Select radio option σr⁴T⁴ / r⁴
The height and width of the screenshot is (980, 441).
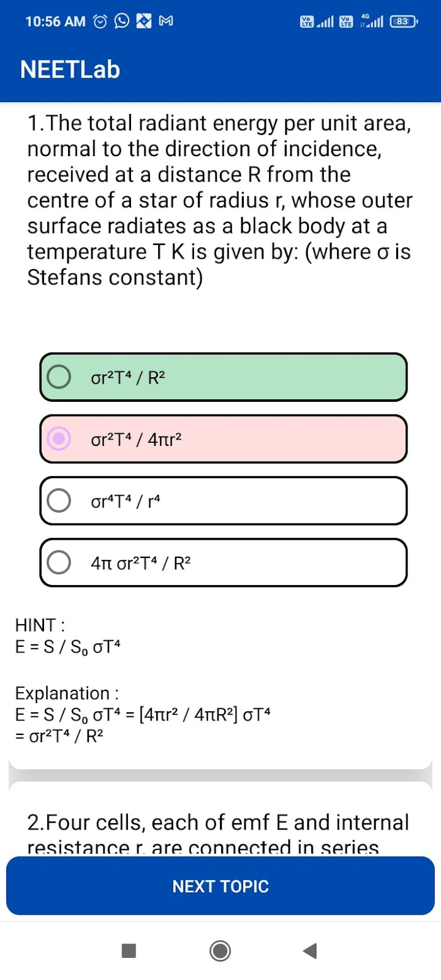pos(224,500)
